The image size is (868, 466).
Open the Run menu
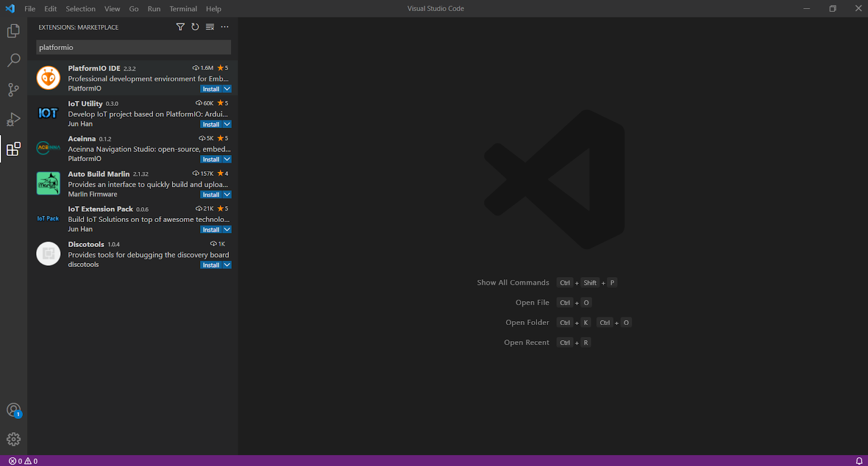point(154,9)
